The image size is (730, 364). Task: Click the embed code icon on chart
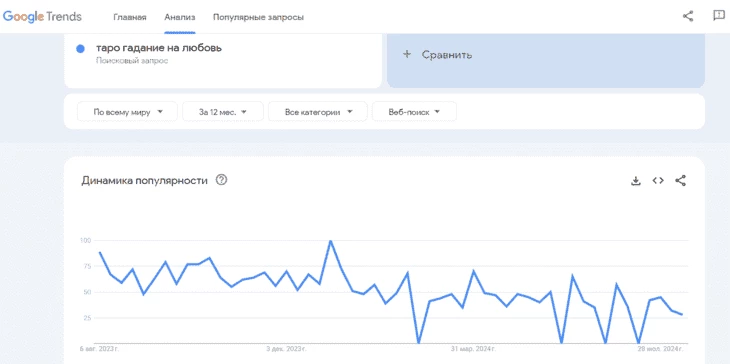click(x=658, y=181)
